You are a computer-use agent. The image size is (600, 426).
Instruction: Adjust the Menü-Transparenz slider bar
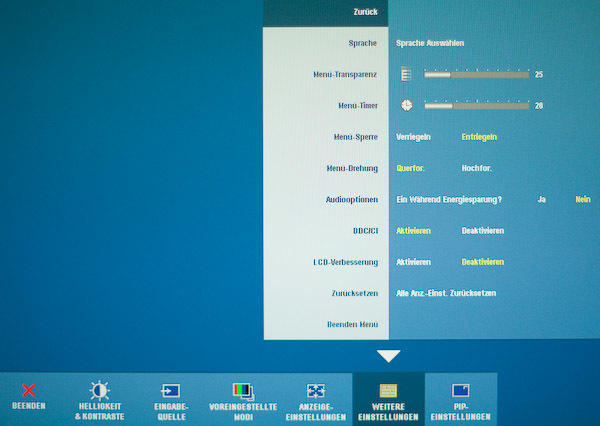(476, 75)
